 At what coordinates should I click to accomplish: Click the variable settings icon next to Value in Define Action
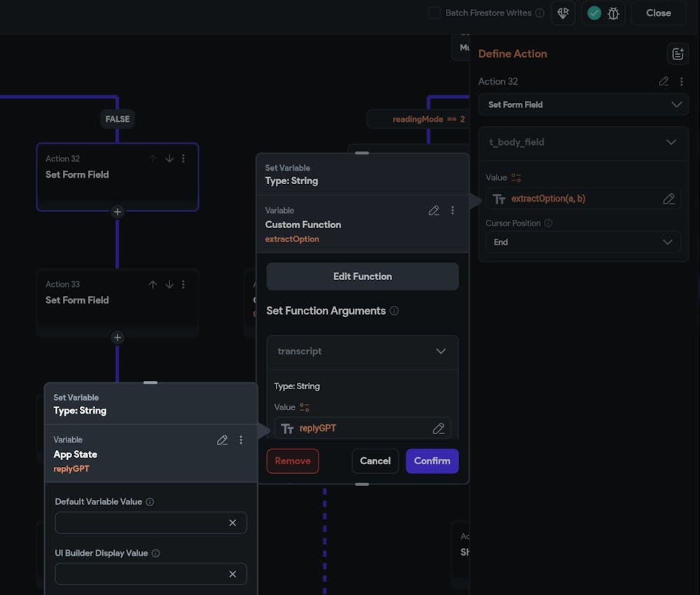516,178
